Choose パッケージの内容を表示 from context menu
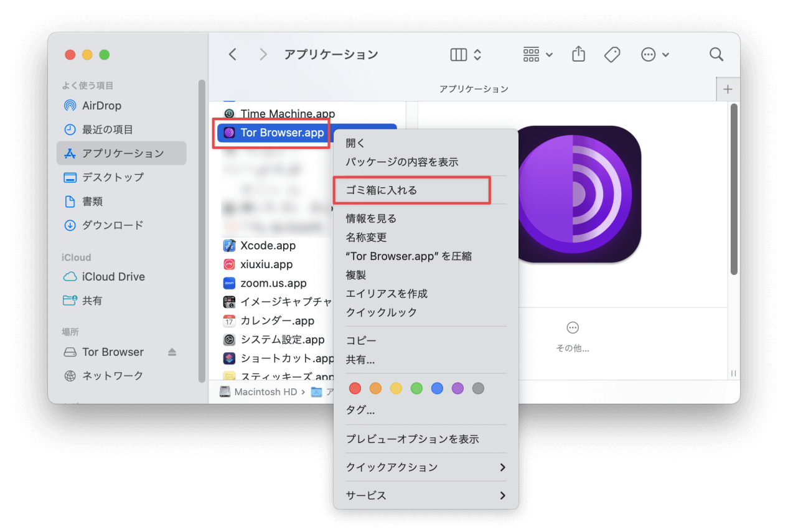This screenshot has width=788, height=532. click(x=426, y=162)
